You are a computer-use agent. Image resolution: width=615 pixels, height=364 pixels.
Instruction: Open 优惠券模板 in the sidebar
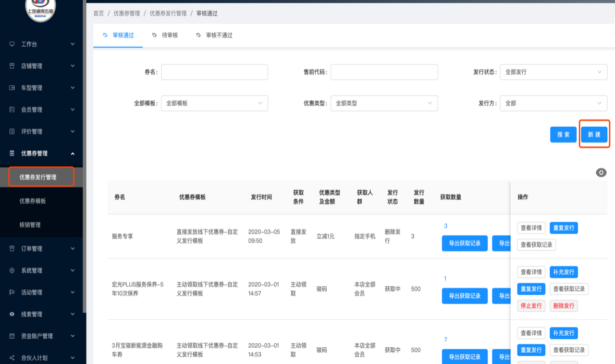(x=33, y=201)
